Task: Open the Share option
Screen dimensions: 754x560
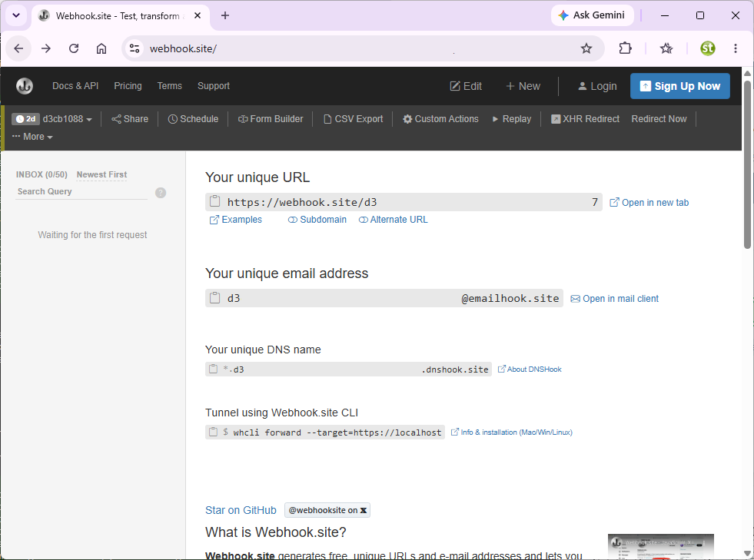Action: click(x=130, y=119)
